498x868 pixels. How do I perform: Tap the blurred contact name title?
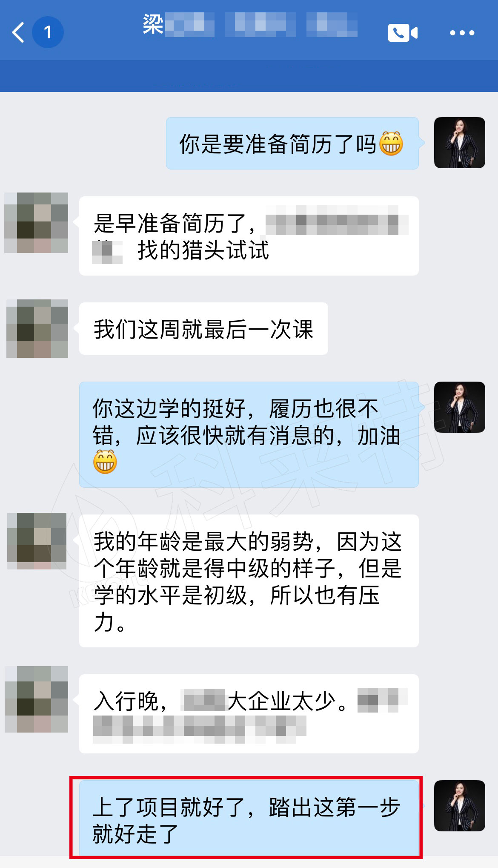pyautogui.click(x=250, y=24)
